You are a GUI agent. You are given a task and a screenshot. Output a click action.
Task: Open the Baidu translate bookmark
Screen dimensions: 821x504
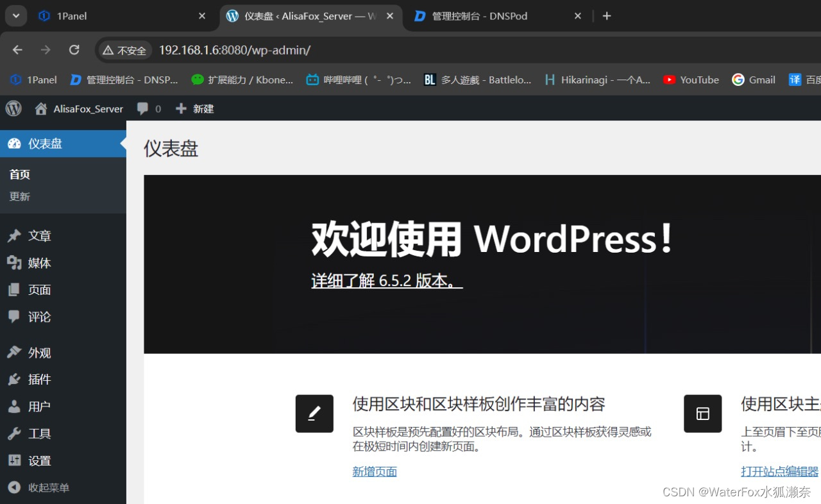[804, 80]
